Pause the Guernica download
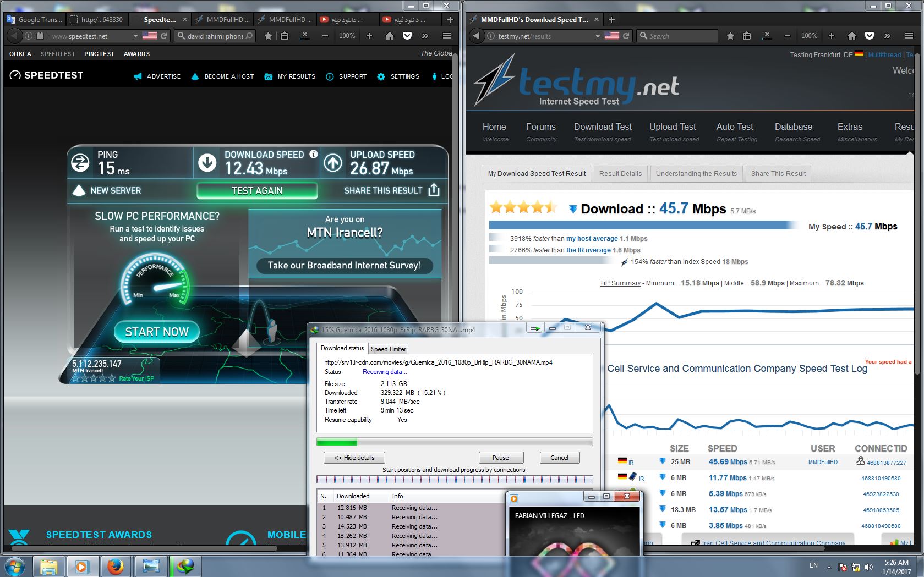The image size is (924, 577). pyautogui.click(x=501, y=458)
